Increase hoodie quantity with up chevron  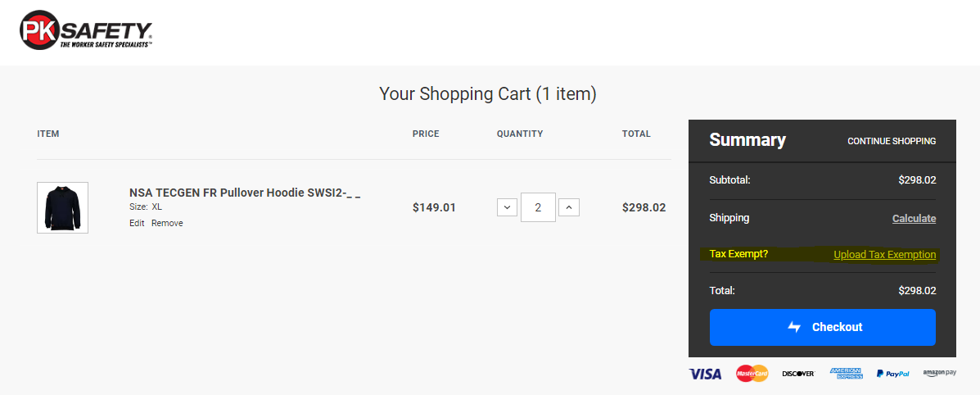(569, 207)
